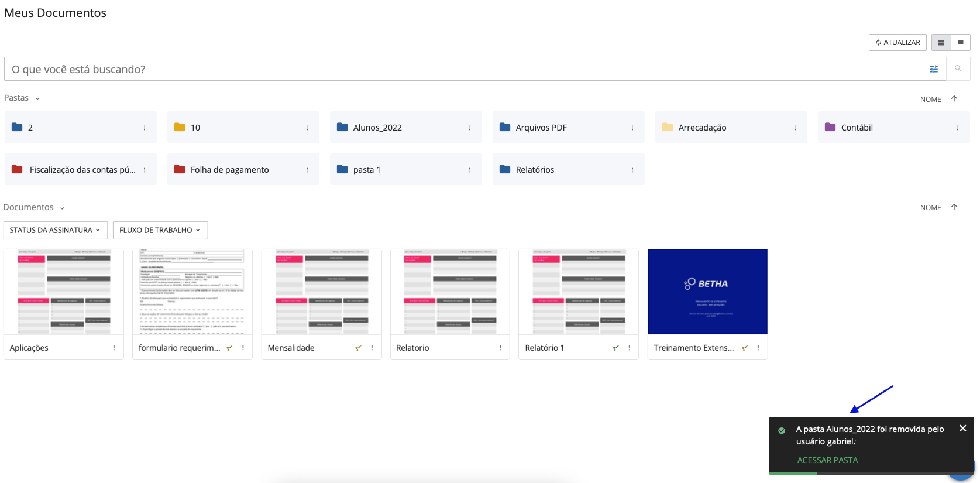Expand Status da Assinatura dropdown
Screen dimensions: 980x483
(55, 230)
